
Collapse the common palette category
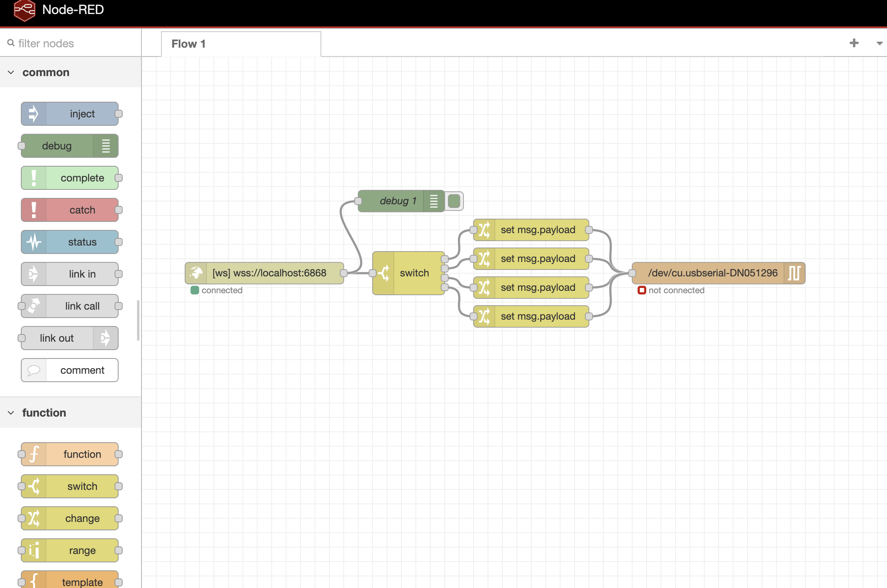(x=11, y=72)
